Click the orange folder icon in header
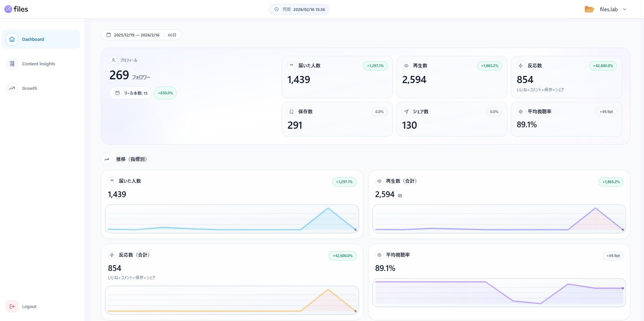Image resolution: width=644 pixels, height=321 pixels. 589,10
